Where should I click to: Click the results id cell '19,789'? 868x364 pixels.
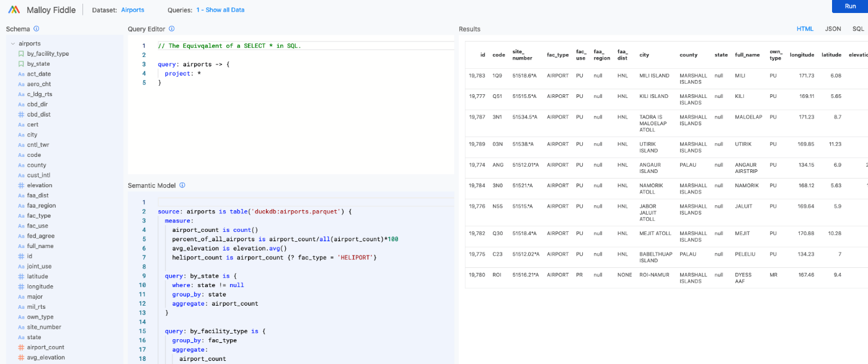476,144
